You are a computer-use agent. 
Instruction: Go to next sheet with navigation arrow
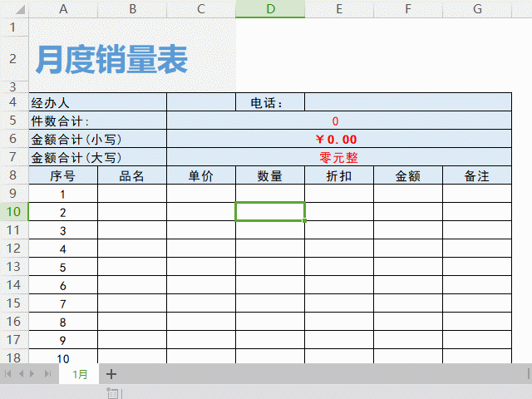click(32, 373)
